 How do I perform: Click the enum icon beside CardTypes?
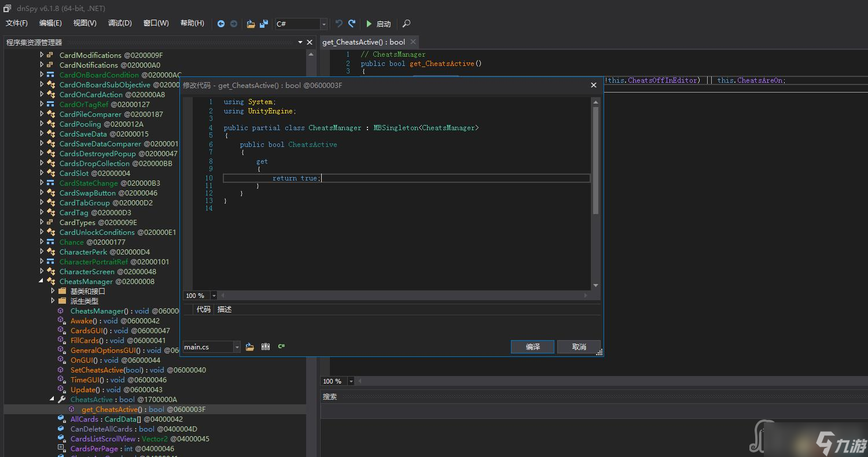click(51, 222)
